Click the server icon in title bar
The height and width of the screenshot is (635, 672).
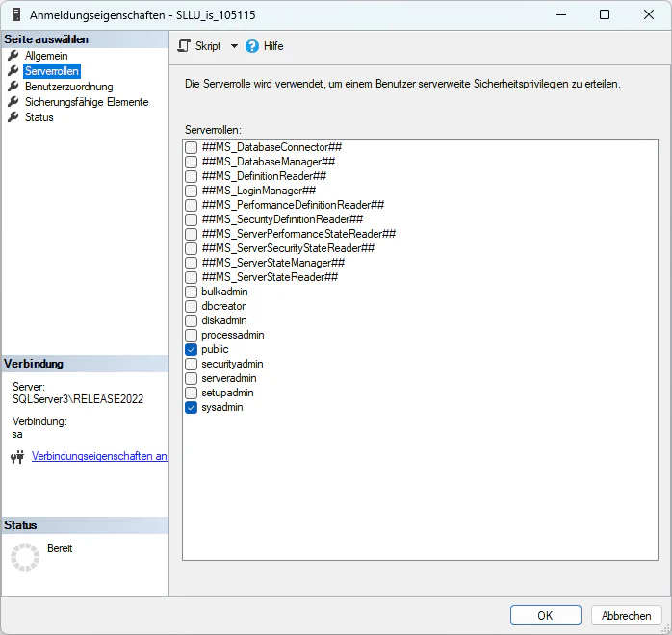pyautogui.click(x=16, y=15)
